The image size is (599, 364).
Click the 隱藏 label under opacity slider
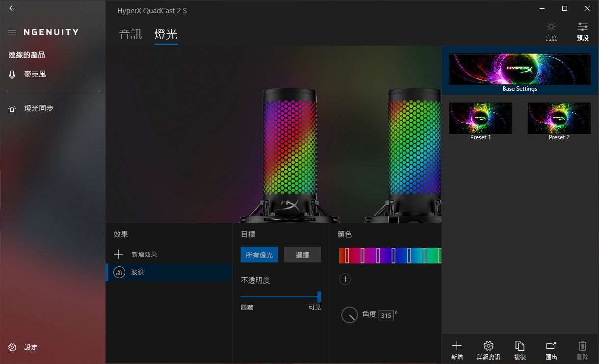[x=247, y=308]
